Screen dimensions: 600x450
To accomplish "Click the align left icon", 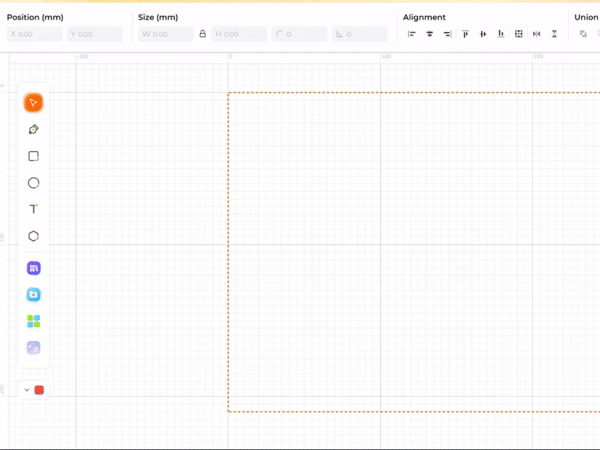I will point(411,34).
